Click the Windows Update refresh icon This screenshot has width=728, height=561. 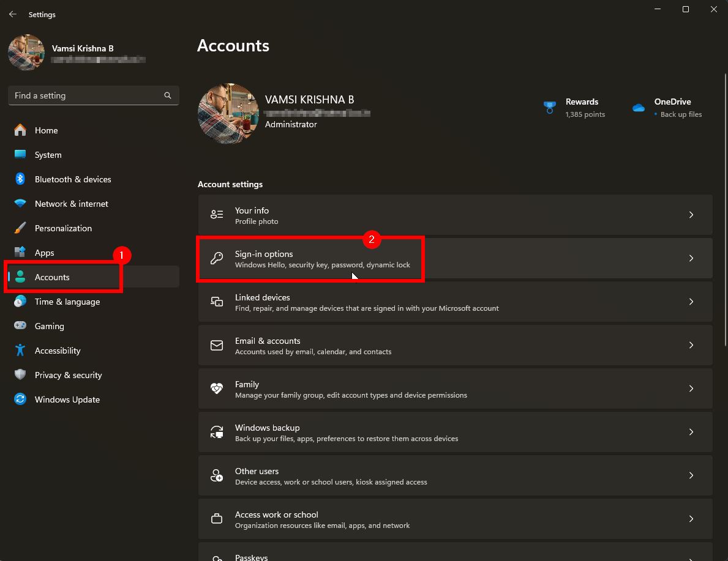[20, 399]
